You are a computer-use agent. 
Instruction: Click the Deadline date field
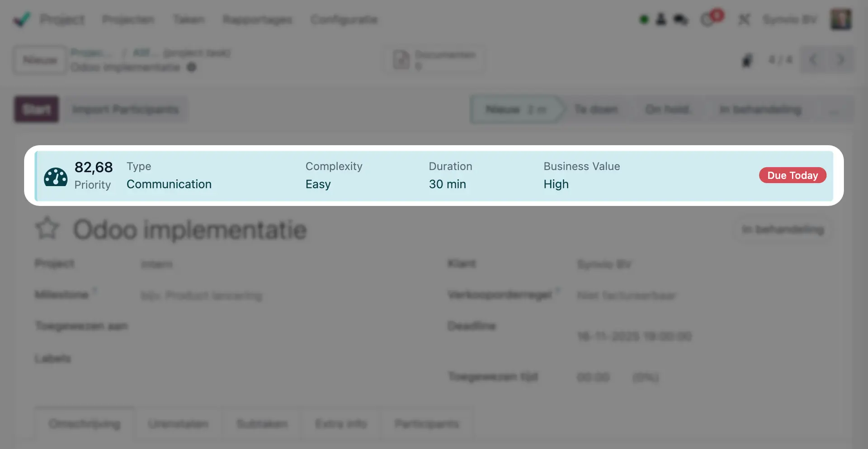(634, 336)
